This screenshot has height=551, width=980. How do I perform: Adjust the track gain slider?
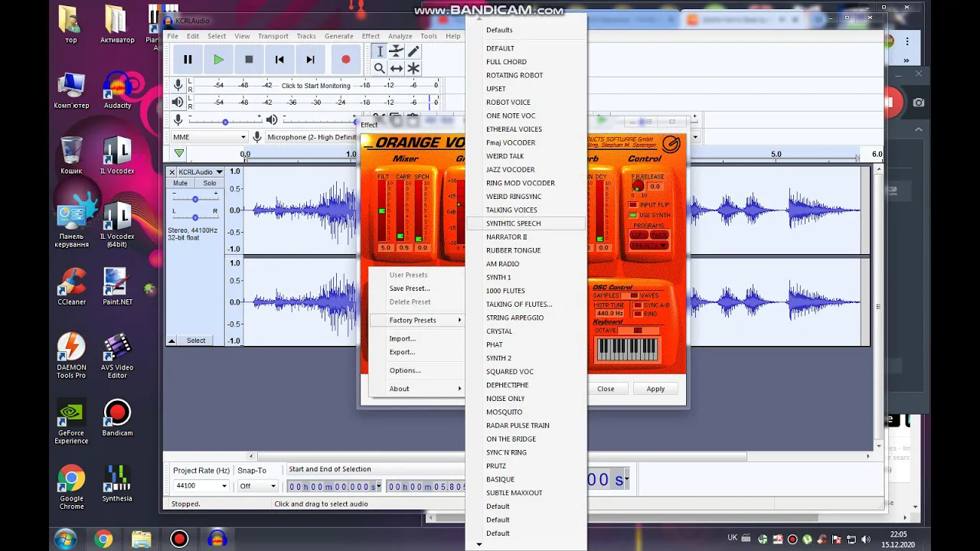click(195, 199)
